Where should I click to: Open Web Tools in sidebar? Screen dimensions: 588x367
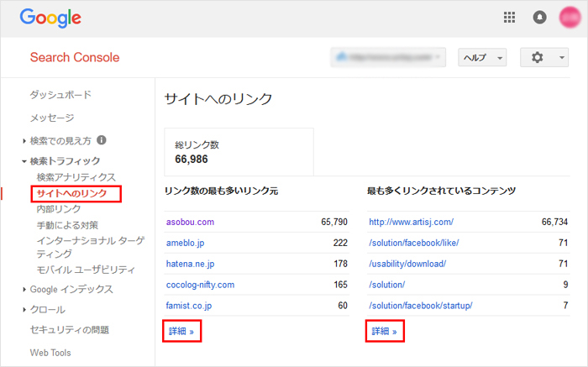pyautogui.click(x=50, y=353)
